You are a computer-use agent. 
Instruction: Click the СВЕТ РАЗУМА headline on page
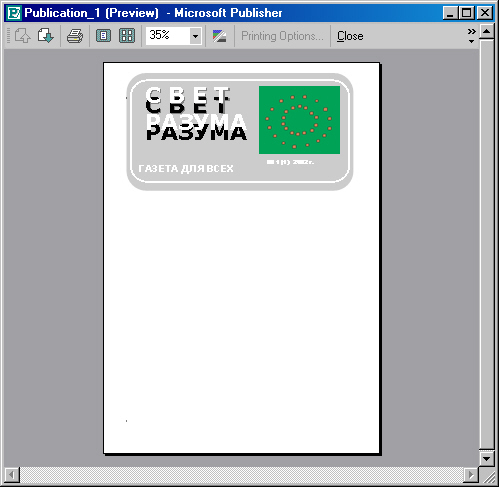pos(196,114)
